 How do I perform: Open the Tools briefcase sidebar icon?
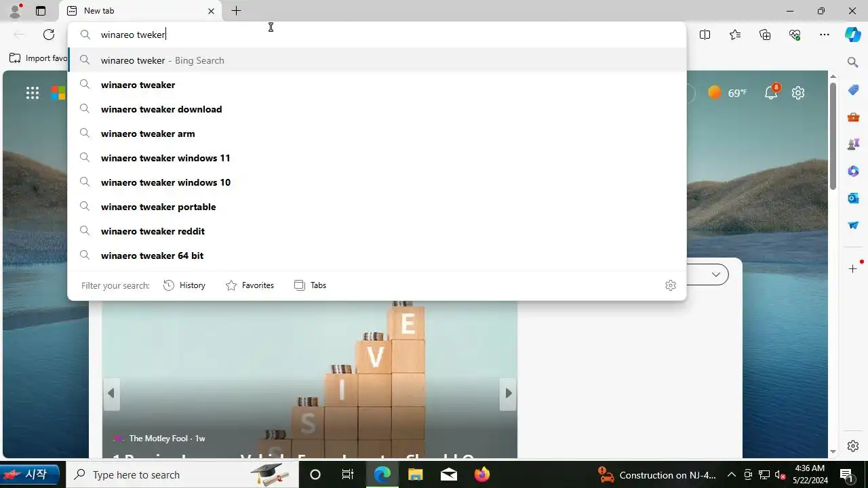pos(853,117)
